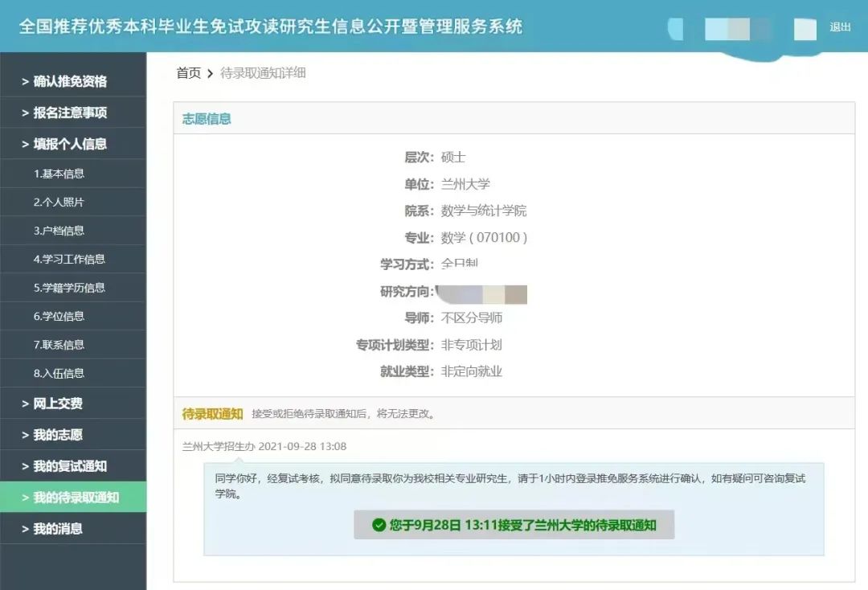Open 我的消息 menu item

[73, 529]
